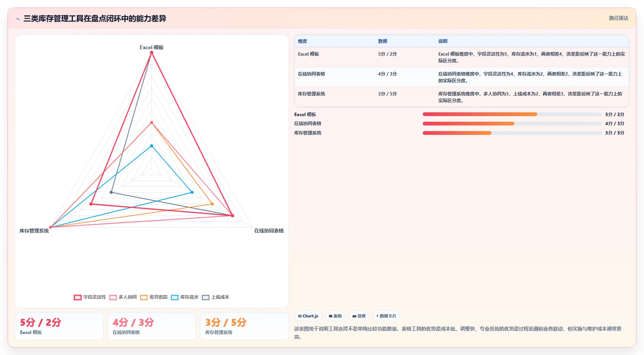
Task: Click the Chart.js tag chip
Action: tap(308, 316)
